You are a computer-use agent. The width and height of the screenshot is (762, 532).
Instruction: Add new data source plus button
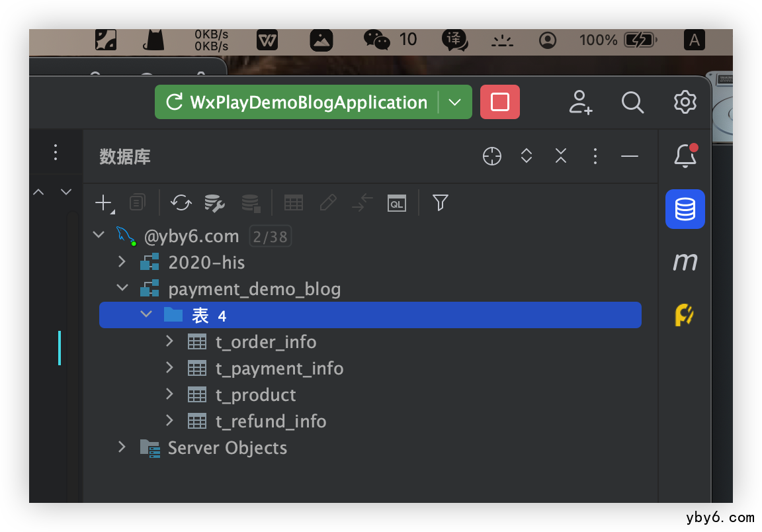pos(104,203)
